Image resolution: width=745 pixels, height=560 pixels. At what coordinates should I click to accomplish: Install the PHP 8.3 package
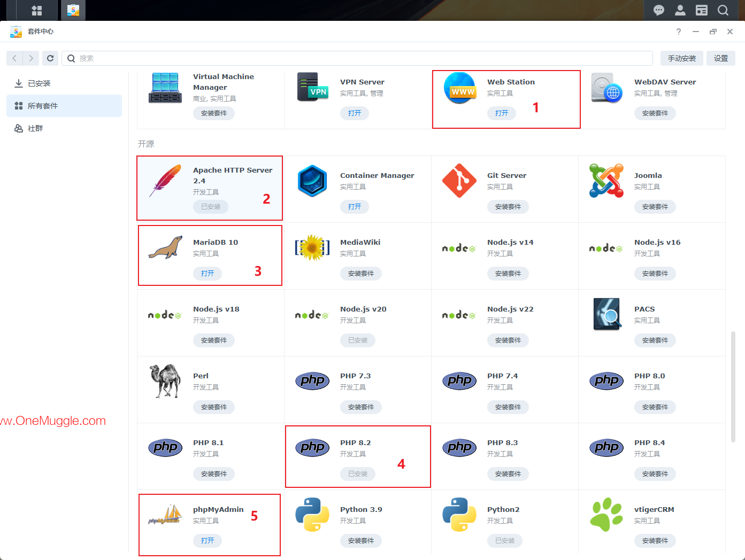pyautogui.click(x=508, y=474)
